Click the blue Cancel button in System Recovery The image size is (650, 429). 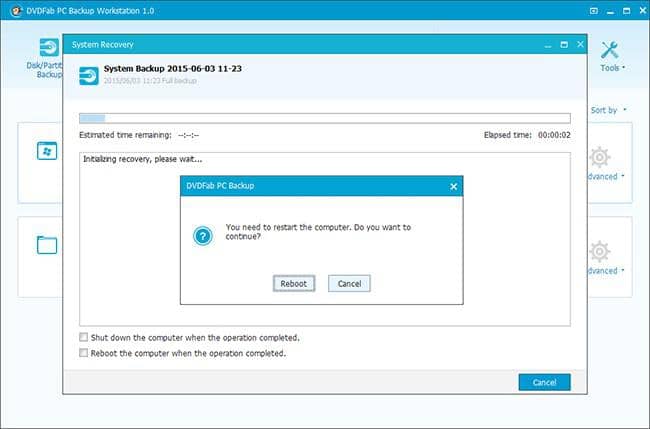coord(544,382)
